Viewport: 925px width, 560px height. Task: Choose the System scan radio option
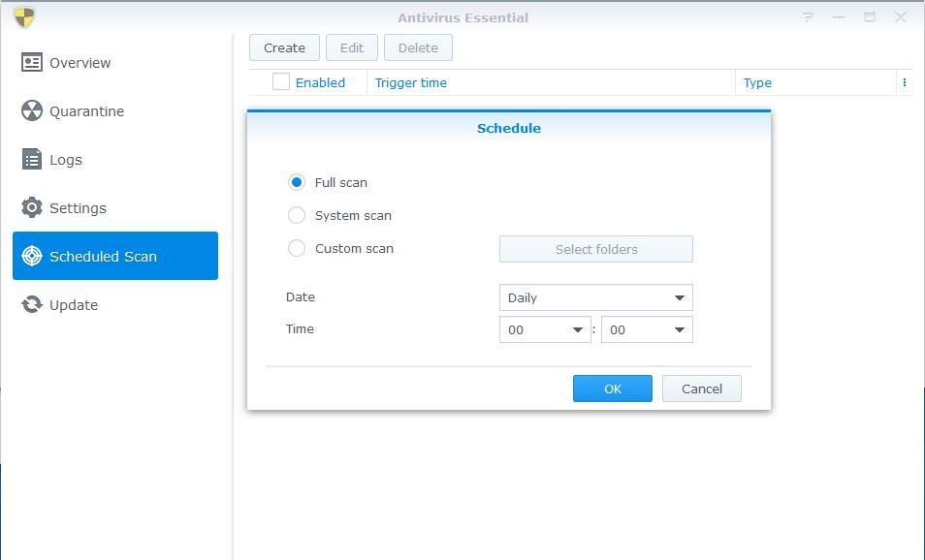(296, 215)
